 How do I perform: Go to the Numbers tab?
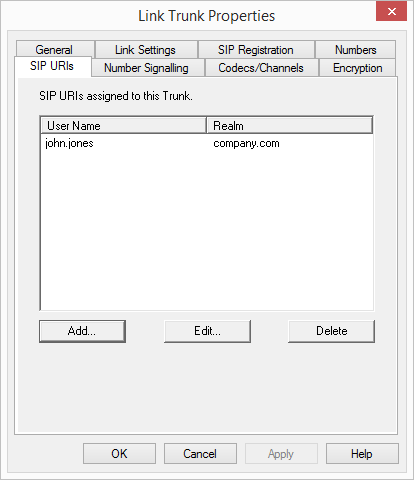[355, 49]
